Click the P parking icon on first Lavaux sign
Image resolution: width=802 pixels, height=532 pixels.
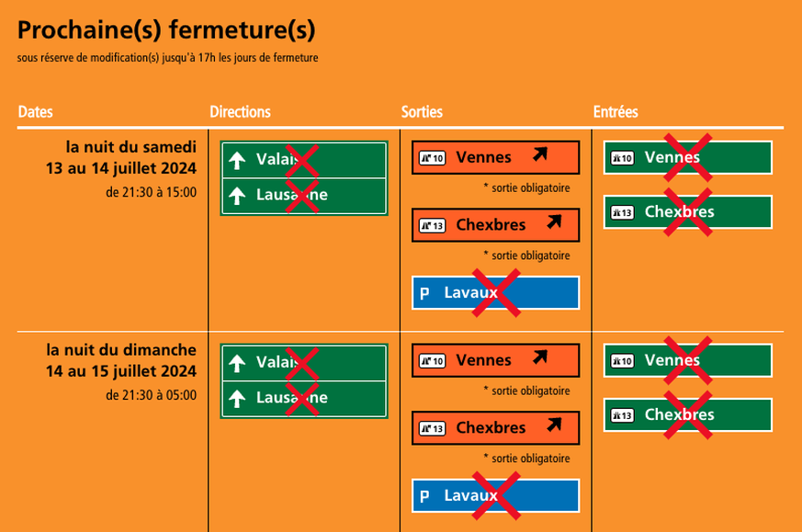pyautogui.click(x=424, y=294)
